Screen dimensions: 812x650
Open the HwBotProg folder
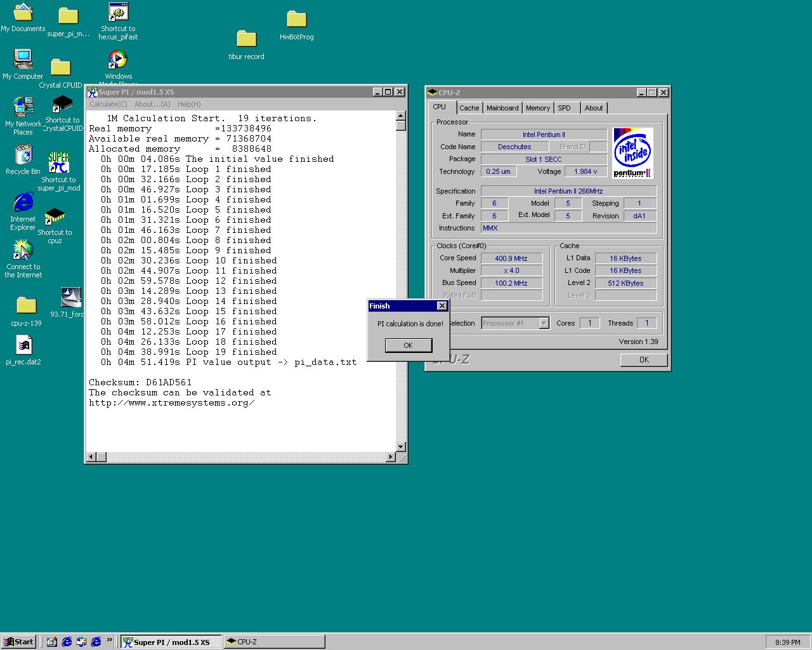(x=296, y=25)
